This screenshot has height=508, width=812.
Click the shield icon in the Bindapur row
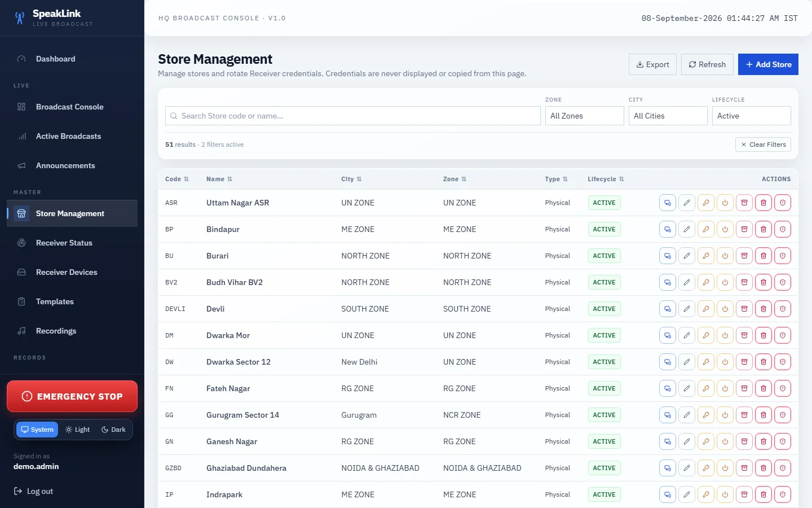(x=783, y=229)
